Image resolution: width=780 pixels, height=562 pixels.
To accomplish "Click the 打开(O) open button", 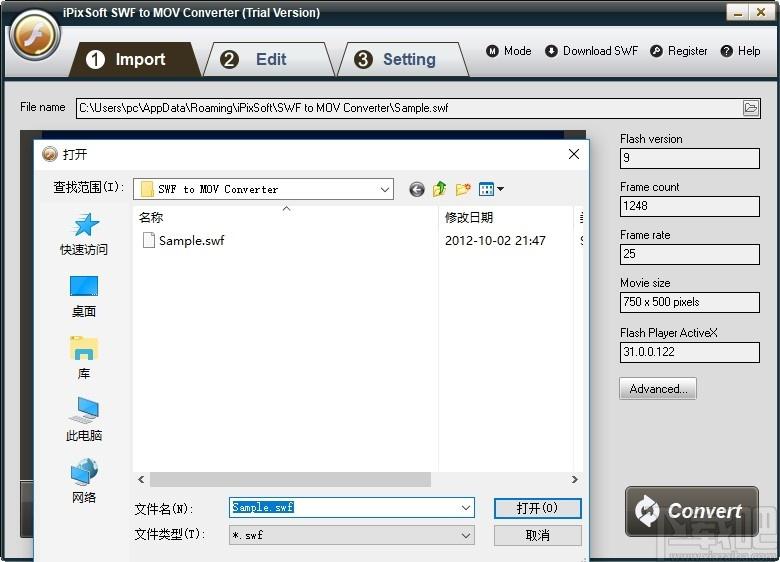I will pos(537,508).
